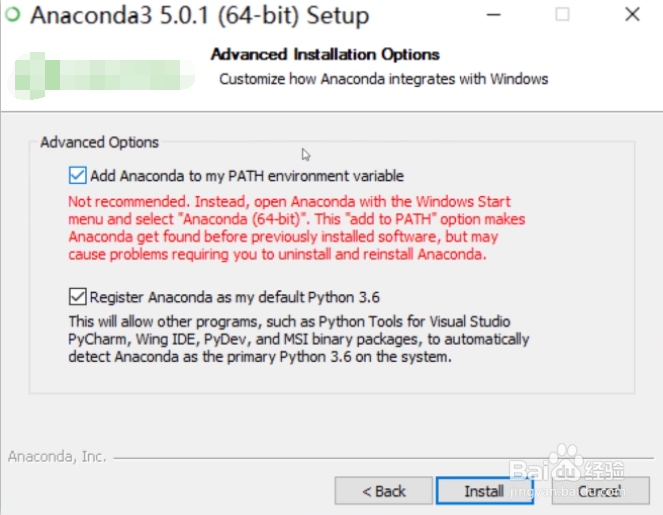Screen dimensions: 663x515
Task: Click the "Add Anaconda to my PATH environment variable" label
Action: tap(247, 176)
